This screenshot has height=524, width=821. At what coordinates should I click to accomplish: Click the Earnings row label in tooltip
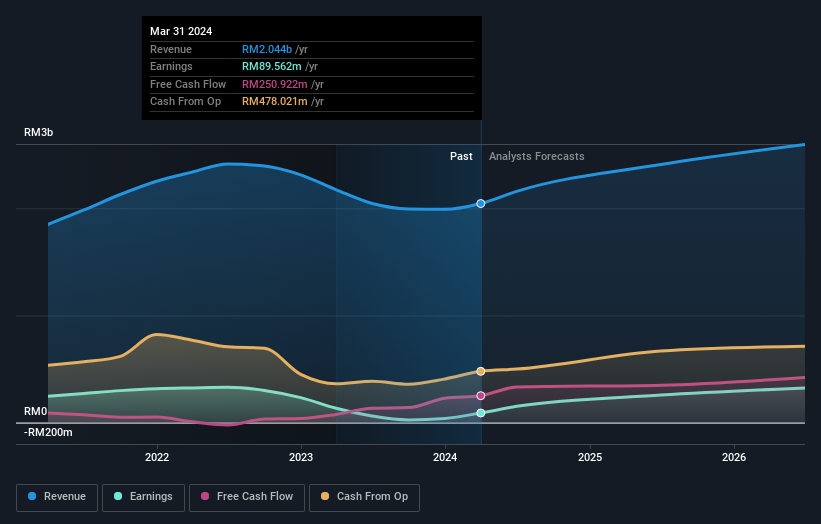pyautogui.click(x=171, y=66)
